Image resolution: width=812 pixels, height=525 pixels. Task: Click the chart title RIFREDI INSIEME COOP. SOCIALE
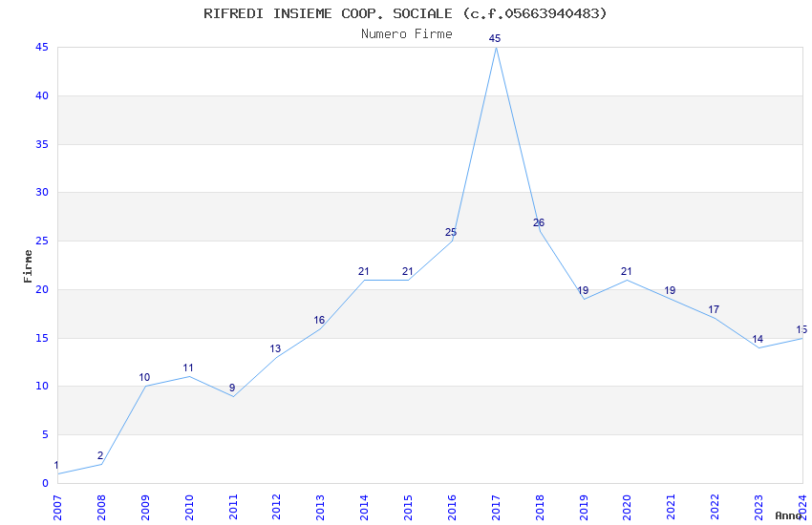tap(328, 13)
